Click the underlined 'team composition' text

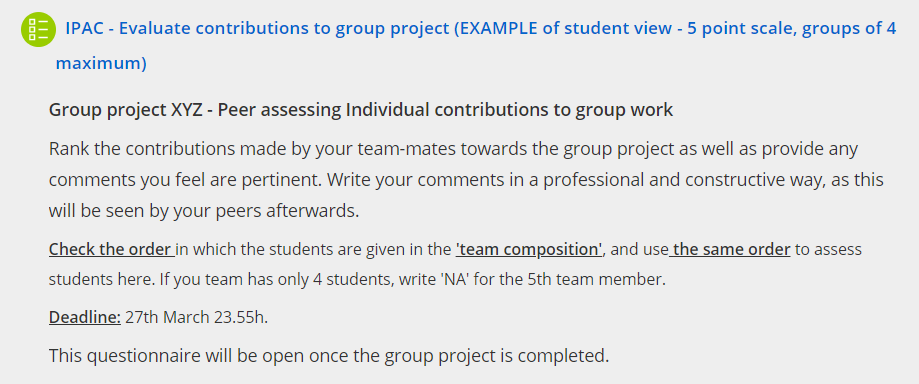coord(529,249)
